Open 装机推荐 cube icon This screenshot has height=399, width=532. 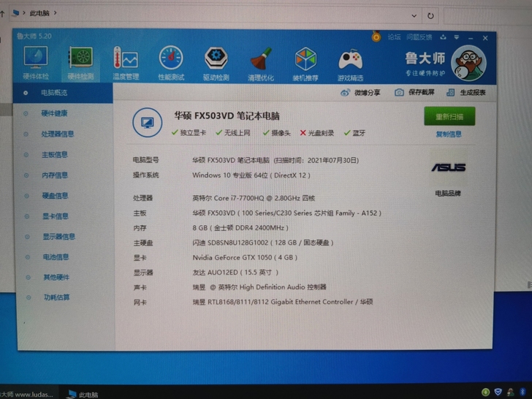pos(305,64)
